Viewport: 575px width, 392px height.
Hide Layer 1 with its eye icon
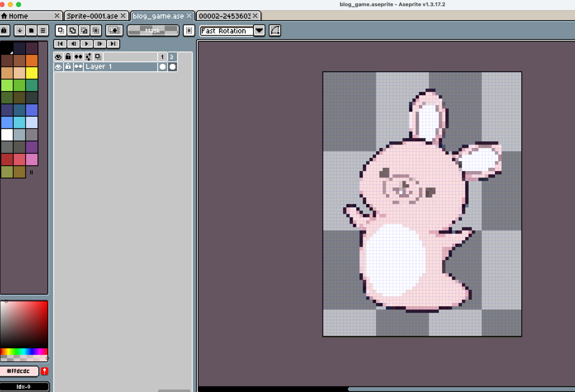pos(58,67)
